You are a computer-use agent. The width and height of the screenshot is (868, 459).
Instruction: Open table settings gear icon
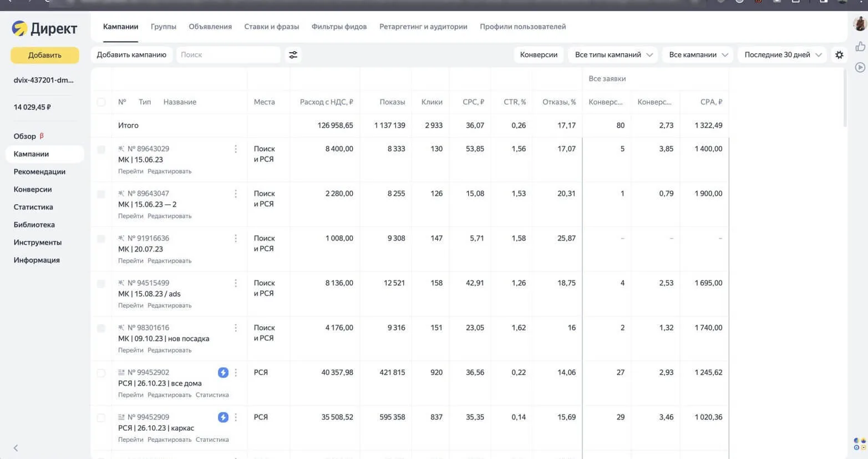839,55
